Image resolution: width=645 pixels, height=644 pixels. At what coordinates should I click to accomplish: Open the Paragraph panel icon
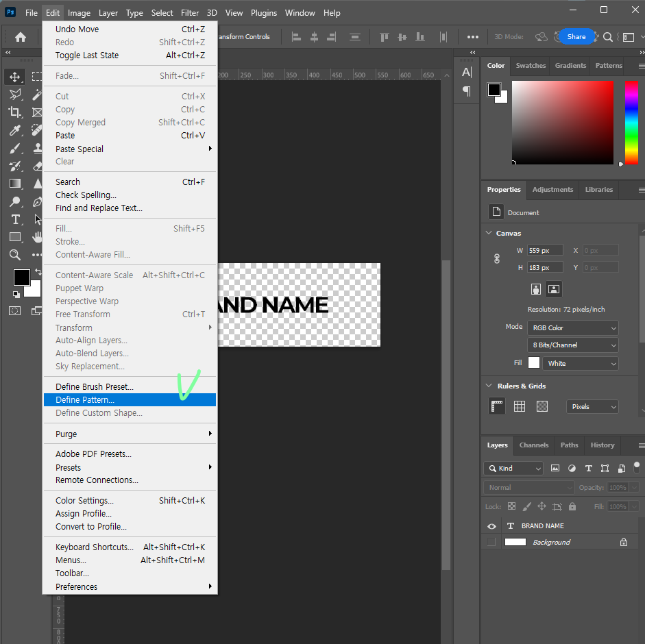(467, 90)
